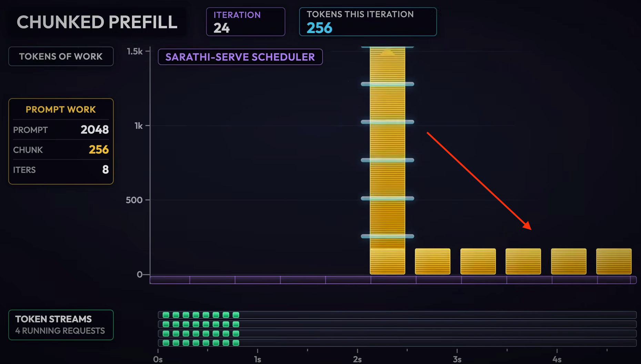Click the PROMPT WORK heading
This screenshot has width=641, height=364.
(x=61, y=110)
